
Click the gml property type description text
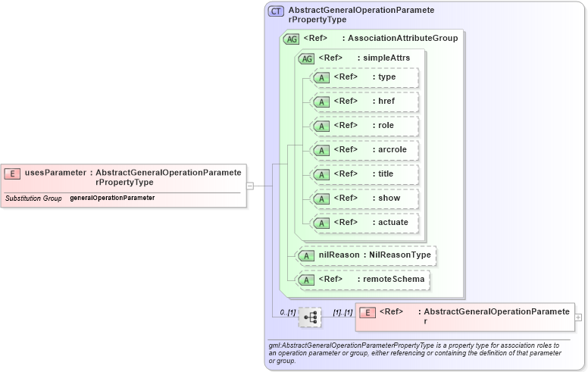coord(414,353)
